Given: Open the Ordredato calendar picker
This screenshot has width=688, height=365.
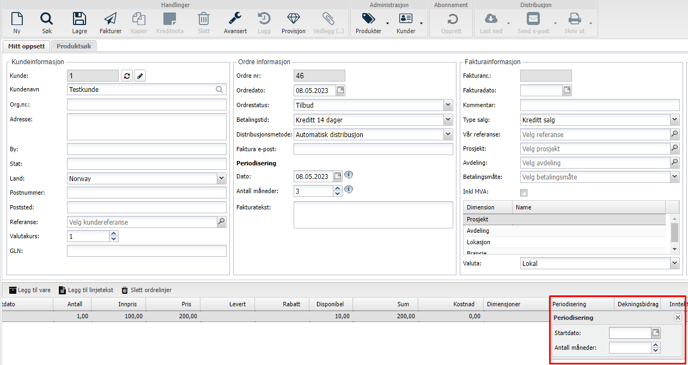Looking at the screenshot, I should click(340, 90).
